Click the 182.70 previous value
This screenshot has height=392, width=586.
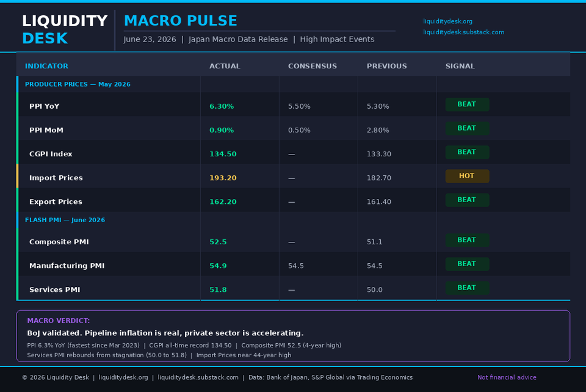coord(379,178)
